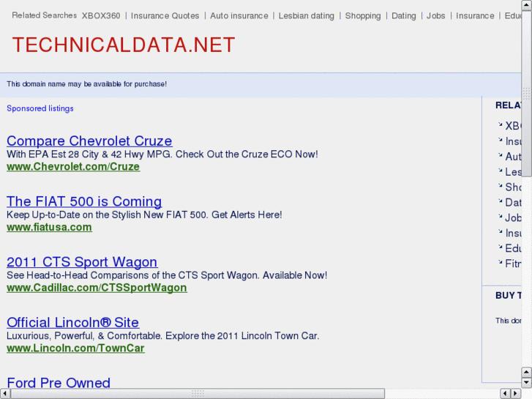532x399 pixels.
Task: Click the arrow bullet beside sidebar XB
Action: [500, 124]
